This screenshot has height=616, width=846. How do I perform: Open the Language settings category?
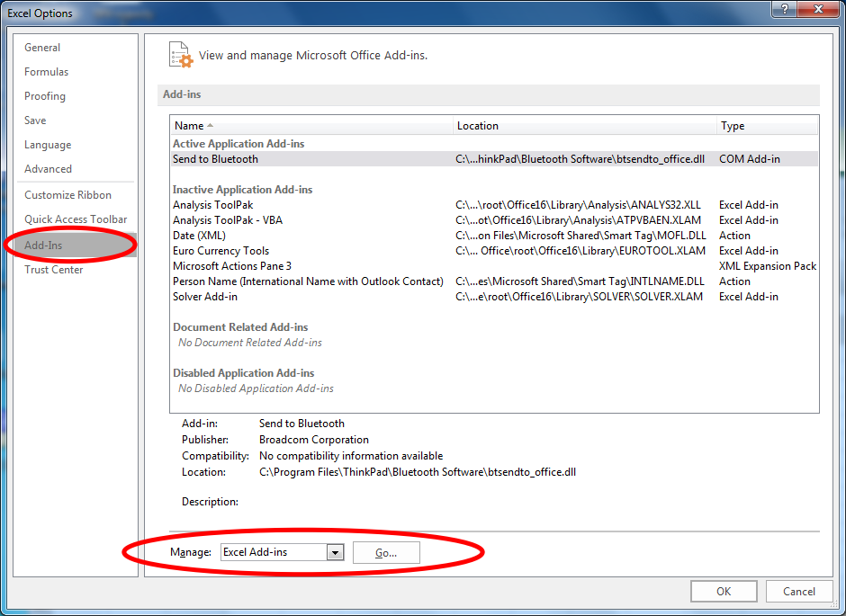tap(48, 145)
